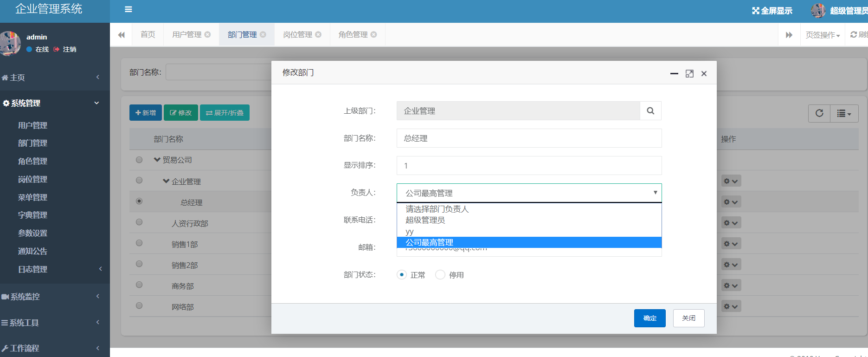This screenshot has width=868, height=357.
Task: Open gear action menu for 企业管理 row
Action: pyautogui.click(x=731, y=181)
